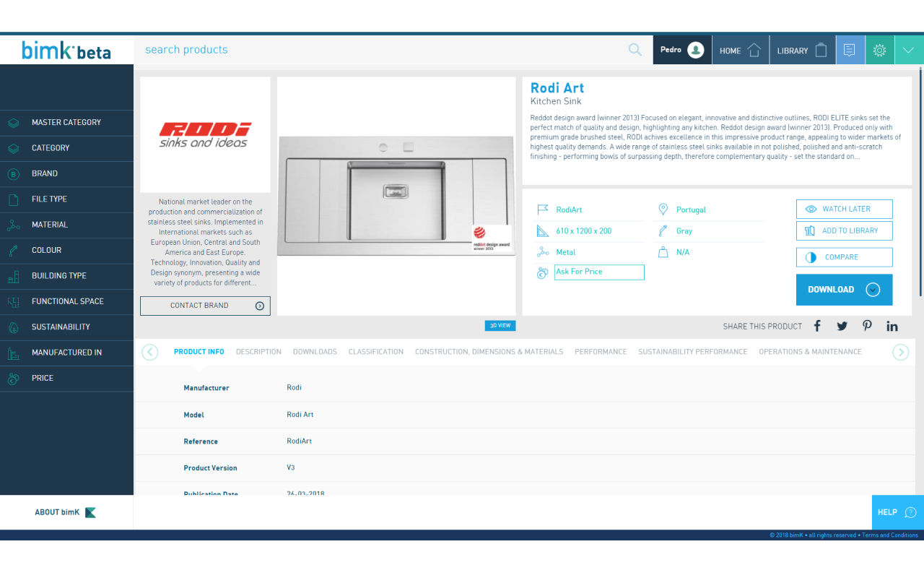
Task: Share product on Pinterest
Action: (867, 326)
